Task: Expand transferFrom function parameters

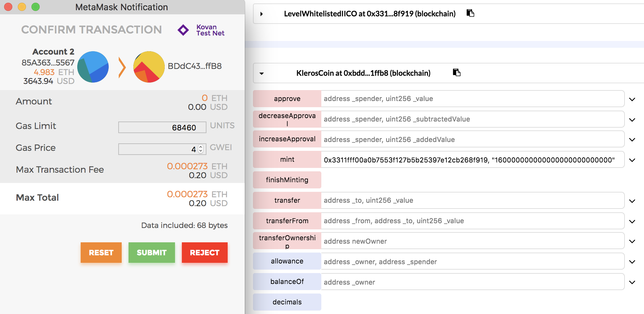Action: click(632, 222)
